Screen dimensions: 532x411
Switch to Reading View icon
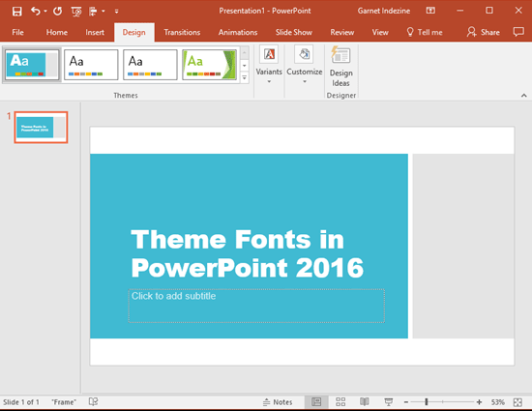[365, 402]
